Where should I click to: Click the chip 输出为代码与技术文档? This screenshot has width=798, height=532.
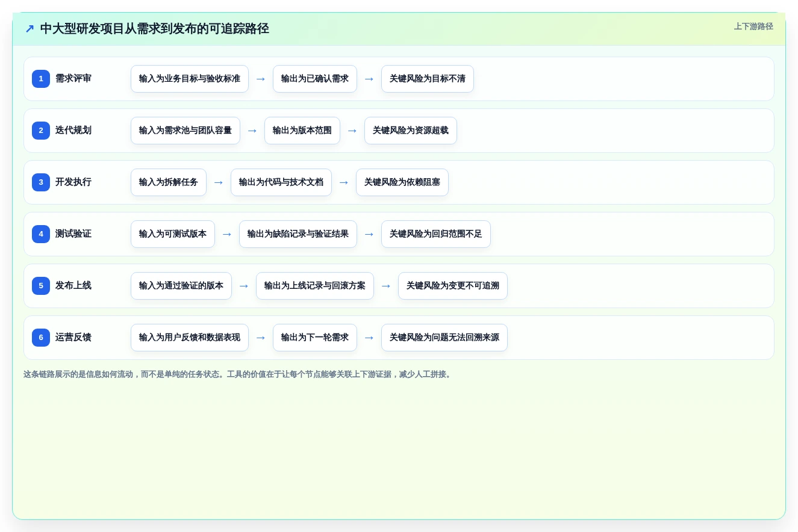coord(281,182)
